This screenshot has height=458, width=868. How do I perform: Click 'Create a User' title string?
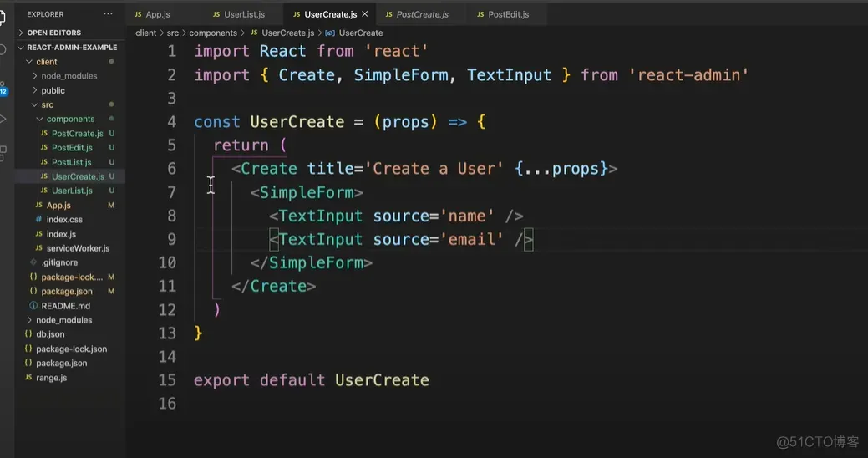[434, 168]
